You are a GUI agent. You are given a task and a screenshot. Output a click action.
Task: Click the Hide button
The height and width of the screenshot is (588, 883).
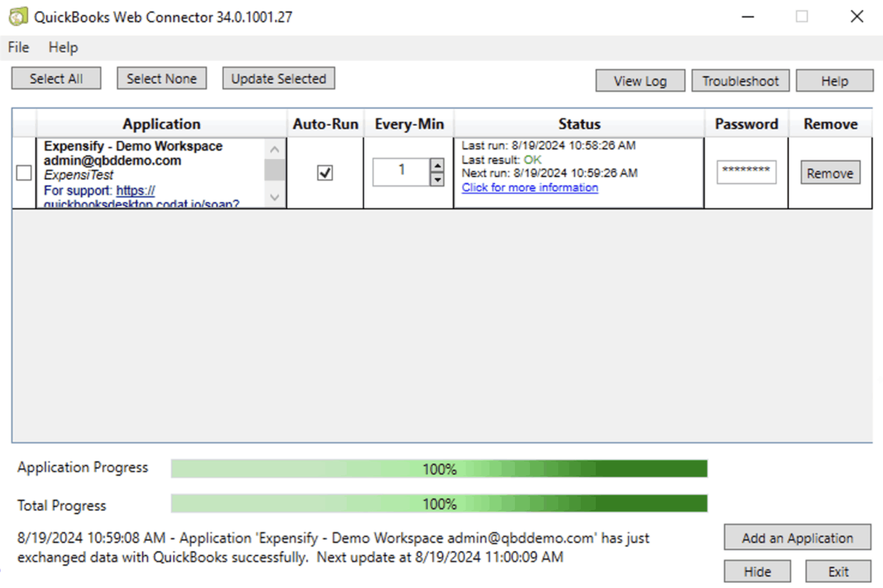[757, 571]
